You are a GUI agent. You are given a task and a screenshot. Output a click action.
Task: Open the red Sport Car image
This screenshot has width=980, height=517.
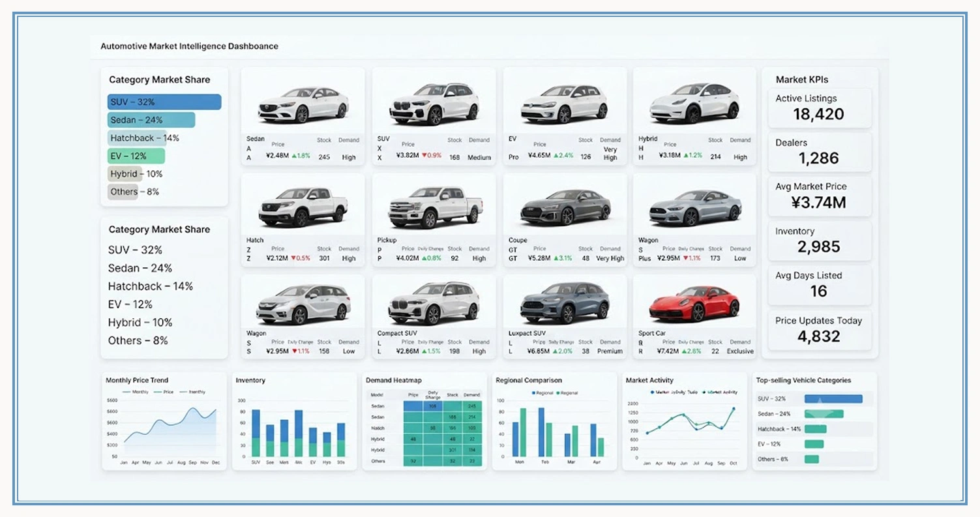(x=694, y=303)
